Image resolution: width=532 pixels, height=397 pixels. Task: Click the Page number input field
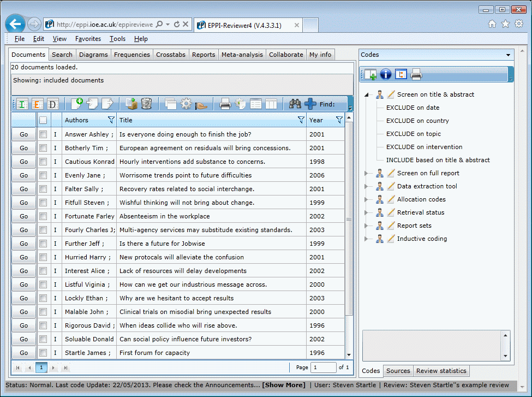coord(324,368)
